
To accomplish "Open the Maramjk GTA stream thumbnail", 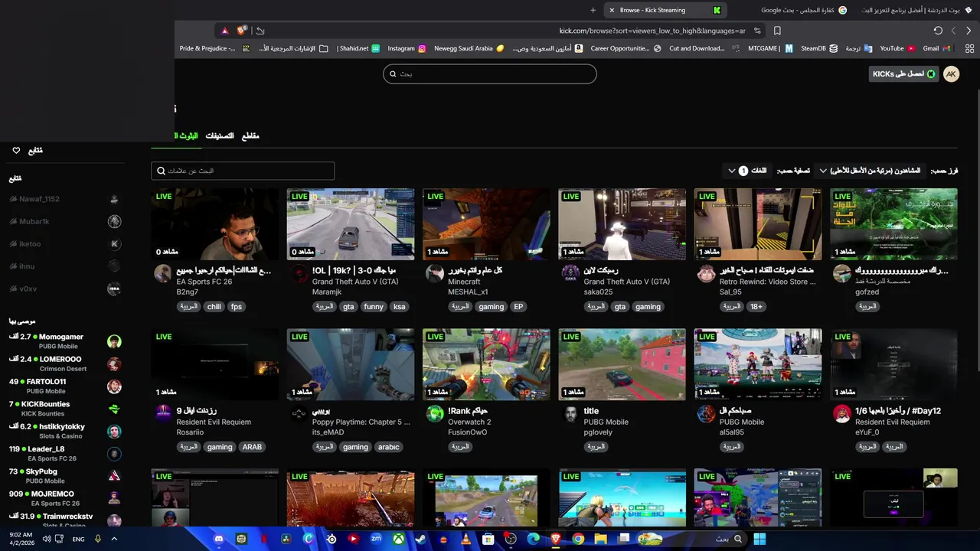I will pyautogui.click(x=351, y=224).
